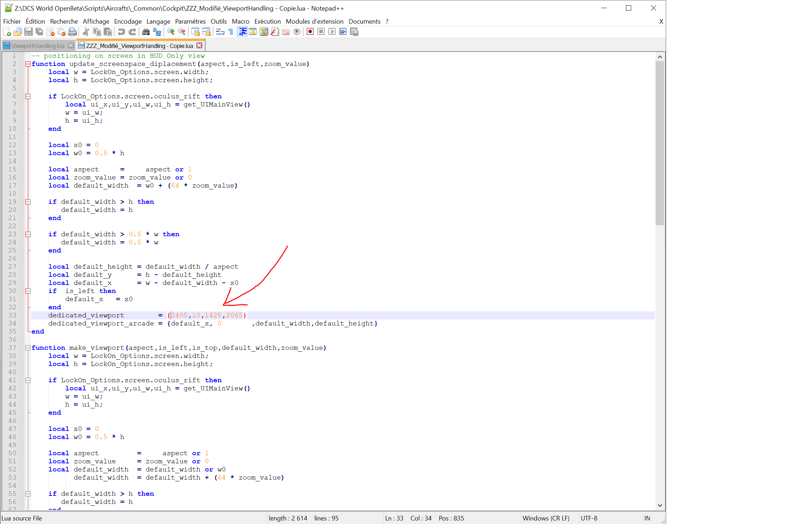The height and width of the screenshot is (524, 812).
Task: Collapse update_screenspace_diplacement function fold at line 2
Action: (x=28, y=64)
